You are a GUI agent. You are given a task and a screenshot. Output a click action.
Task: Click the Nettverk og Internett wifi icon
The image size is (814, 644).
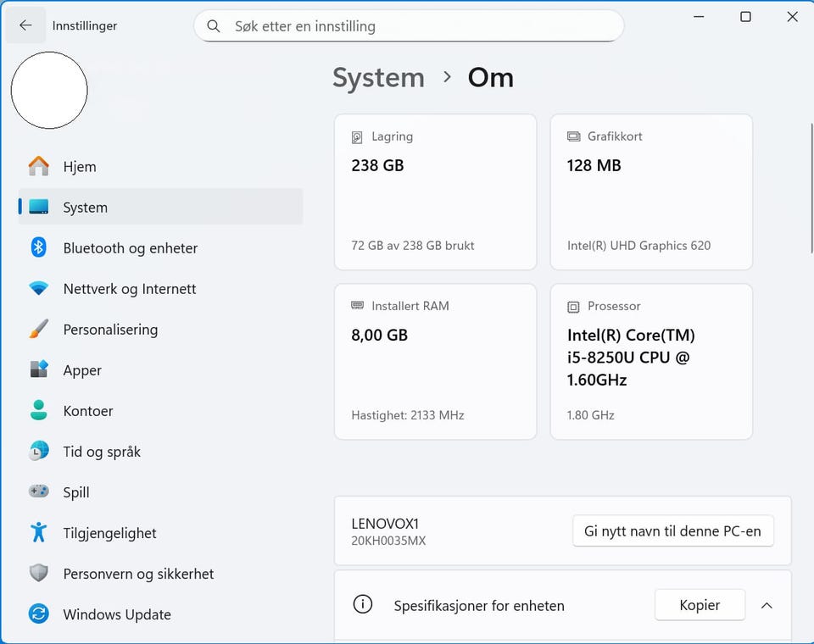tap(39, 288)
